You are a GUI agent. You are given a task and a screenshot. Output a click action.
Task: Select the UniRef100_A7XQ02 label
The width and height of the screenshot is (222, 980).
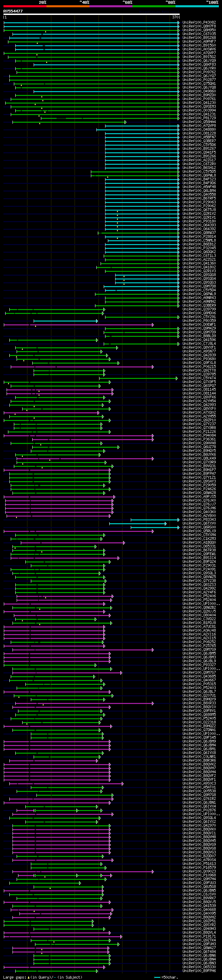pos(199,412)
